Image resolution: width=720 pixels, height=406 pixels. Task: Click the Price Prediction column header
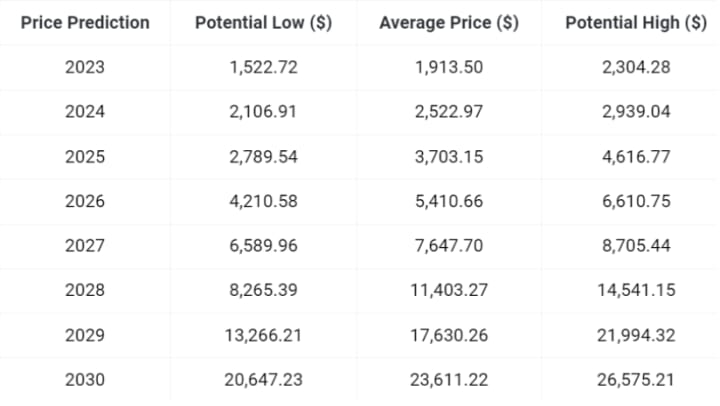pos(85,22)
